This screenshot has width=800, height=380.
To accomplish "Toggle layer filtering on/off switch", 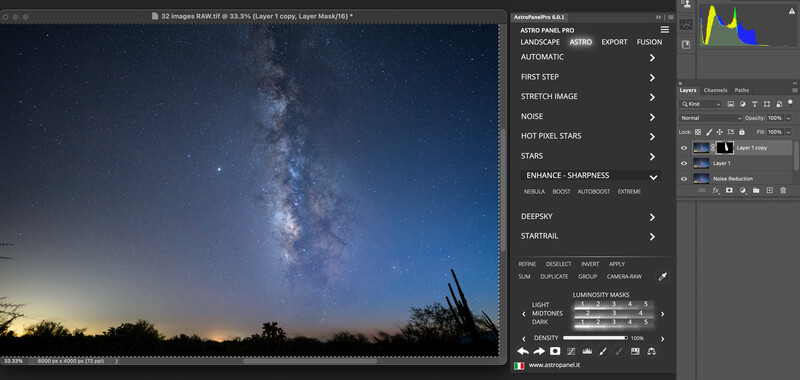I will click(x=791, y=103).
